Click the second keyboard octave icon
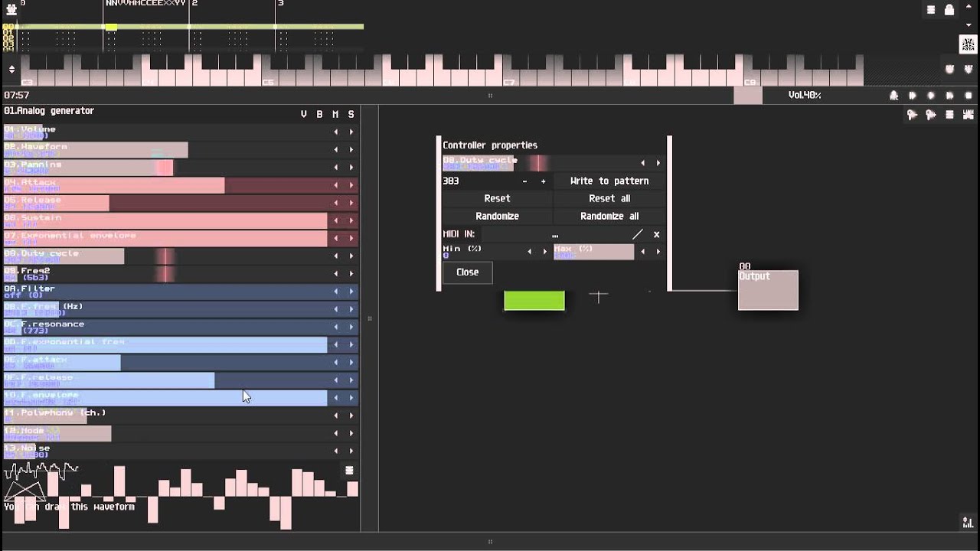The image size is (980, 551). click(969, 70)
